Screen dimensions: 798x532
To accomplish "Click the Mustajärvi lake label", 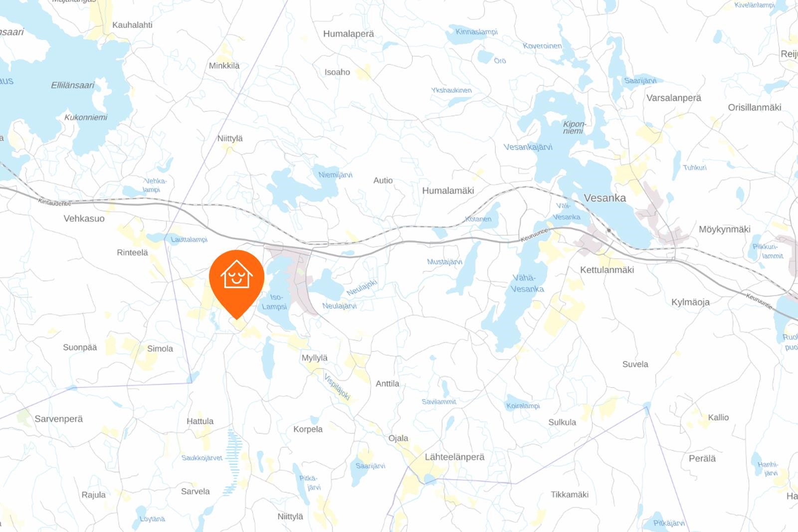I will [x=444, y=262].
